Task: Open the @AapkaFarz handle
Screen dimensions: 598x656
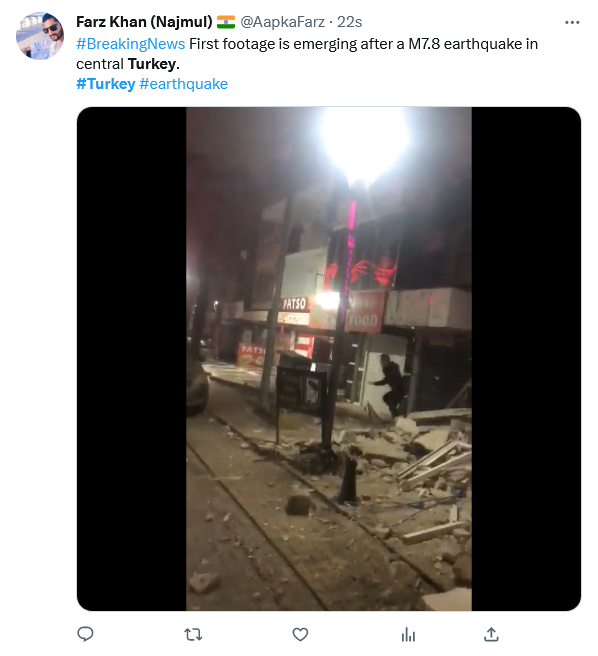Action: (x=282, y=22)
